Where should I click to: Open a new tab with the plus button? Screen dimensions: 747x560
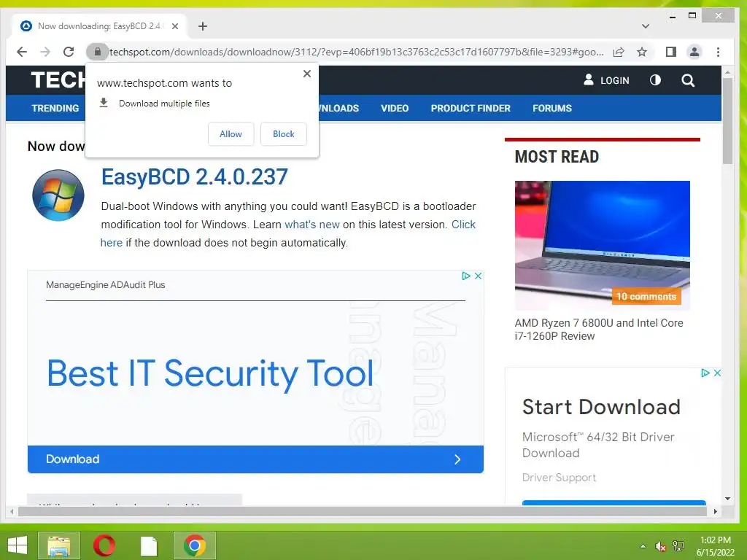[x=203, y=26]
